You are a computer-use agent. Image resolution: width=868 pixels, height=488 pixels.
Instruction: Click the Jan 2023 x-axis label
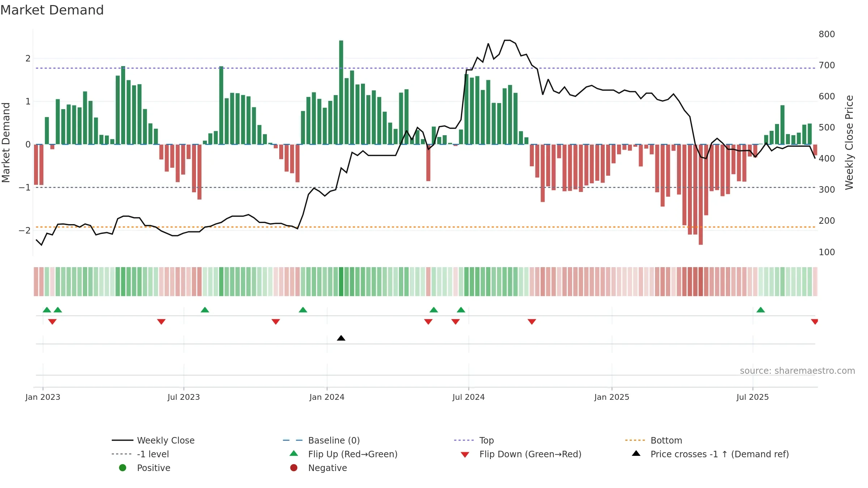pos(43,397)
